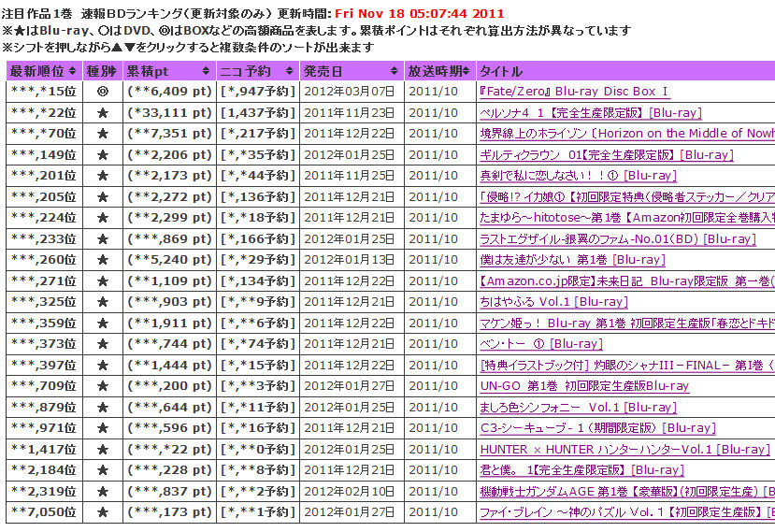The image size is (775, 532).
Task: Click the star icon in ギルティクラウン row
Action: click(103, 155)
